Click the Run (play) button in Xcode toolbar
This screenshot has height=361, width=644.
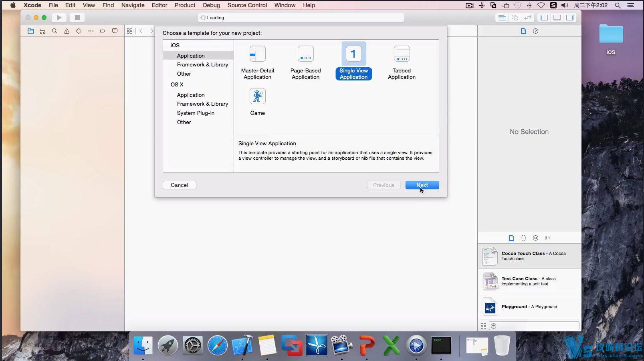tap(59, 18)
